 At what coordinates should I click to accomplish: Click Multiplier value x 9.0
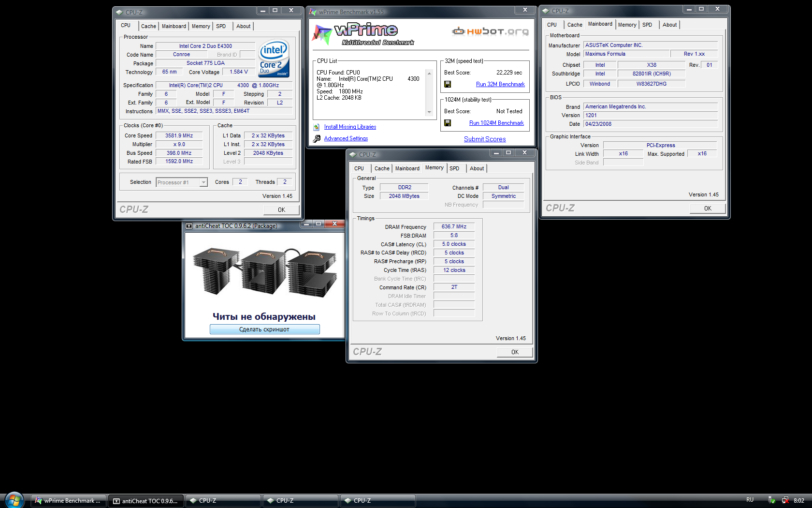(x=179, y=145)
